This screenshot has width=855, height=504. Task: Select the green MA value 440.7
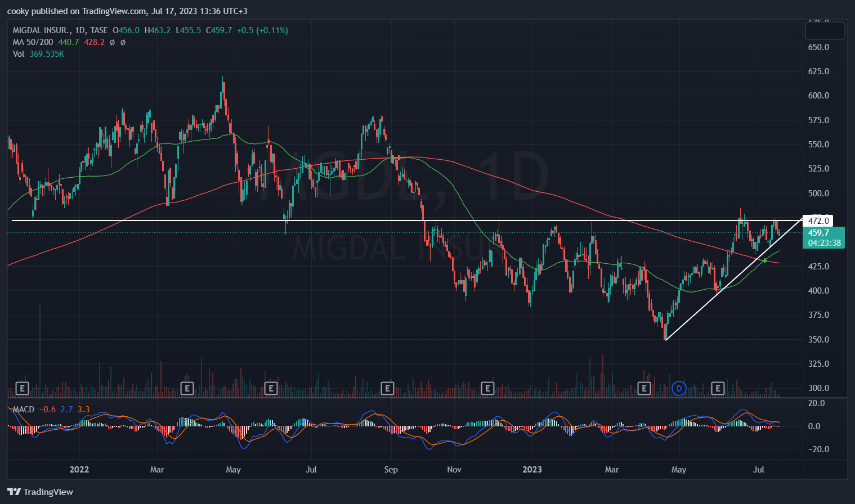pyautogui.click(x=69, y=42)
